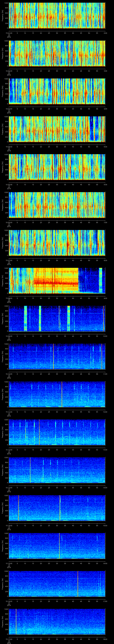Click the spectrogram panel starting at 15:05:00
Viewport: 114px width, 644px height.
(x=57, y=167)
